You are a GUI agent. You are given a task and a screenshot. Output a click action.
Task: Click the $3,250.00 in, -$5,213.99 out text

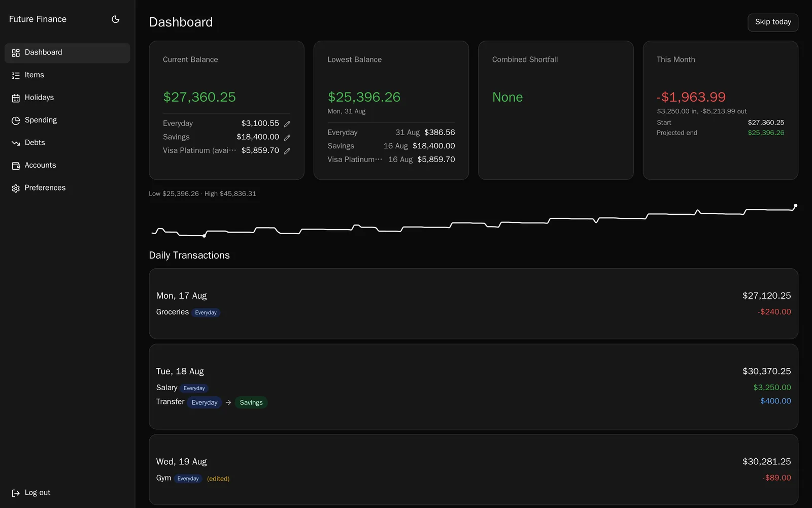[x=701, y=111]
